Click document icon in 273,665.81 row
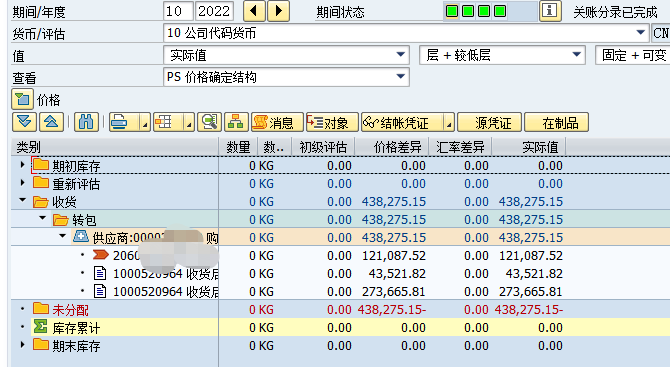The image size is (670, 367). click(x=100, y=291)
